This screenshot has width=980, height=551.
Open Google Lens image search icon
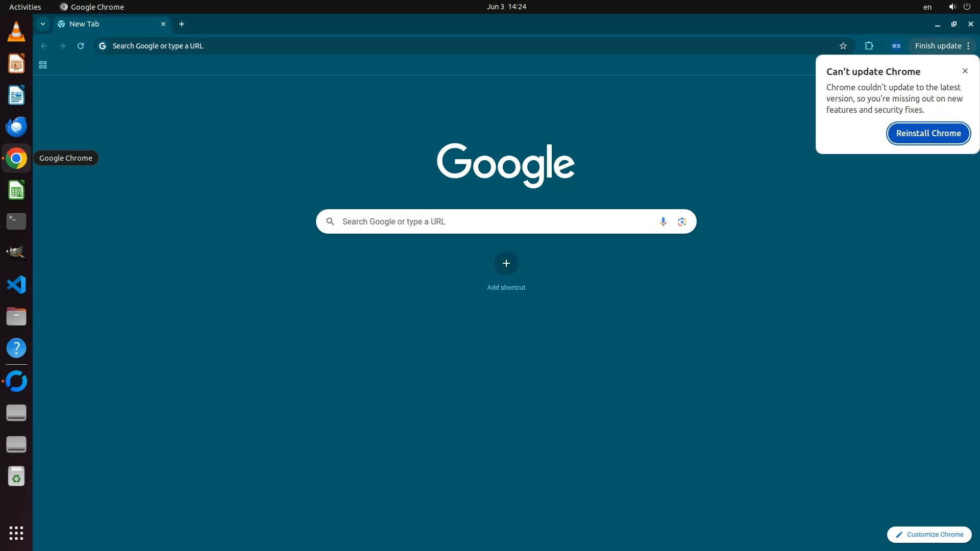pyautogui.click(x=682, y=221)
